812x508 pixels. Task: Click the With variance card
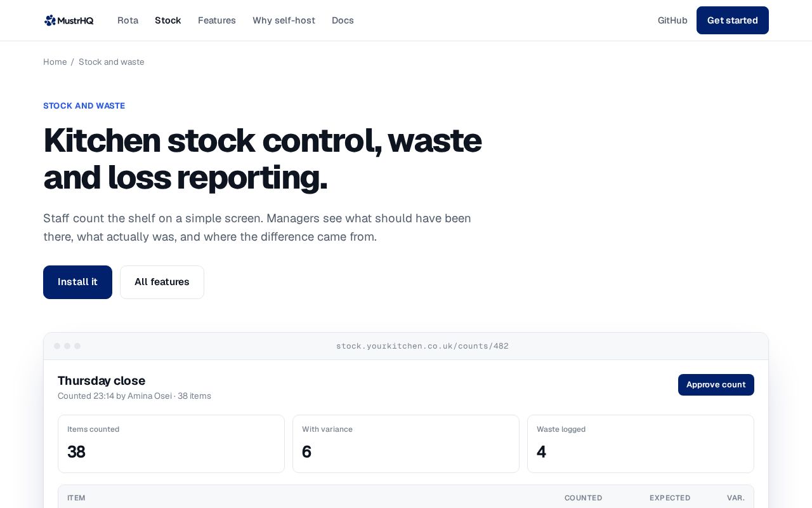click(x=406, y=444)
